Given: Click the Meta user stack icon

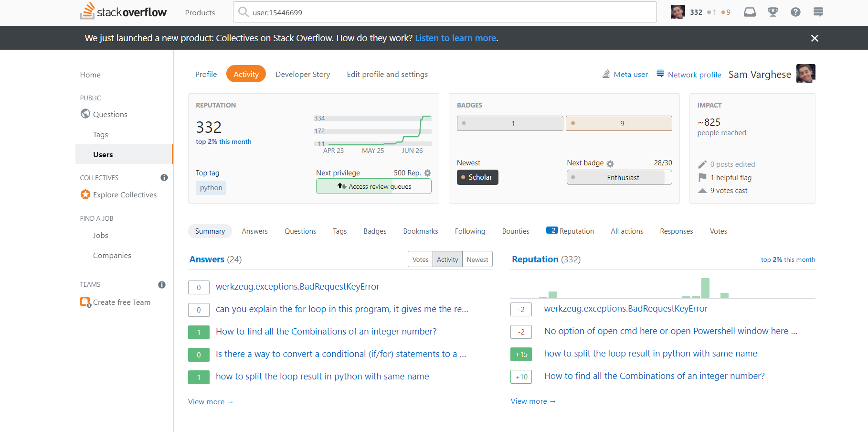Looking at the screenshot, I should (x=606, y=74).
